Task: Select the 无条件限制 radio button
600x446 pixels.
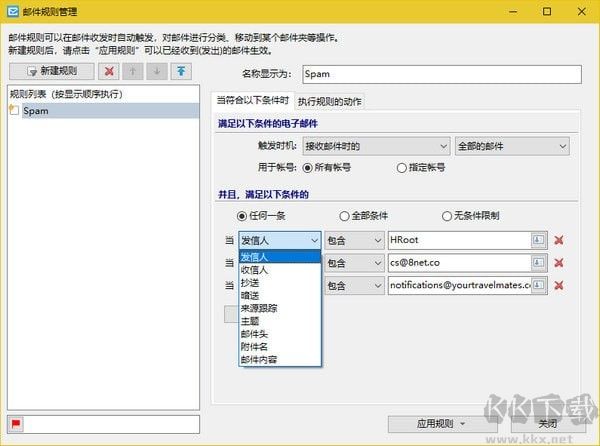Action: coord(447,216)
